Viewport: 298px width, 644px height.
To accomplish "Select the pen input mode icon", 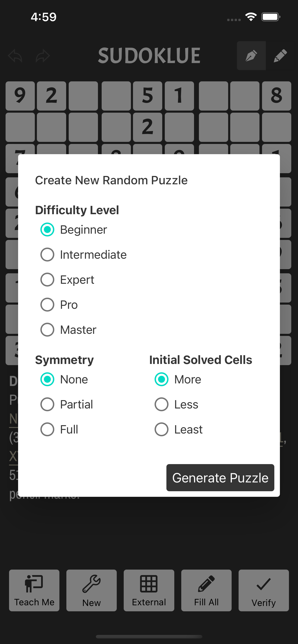I will pos(251,55).
